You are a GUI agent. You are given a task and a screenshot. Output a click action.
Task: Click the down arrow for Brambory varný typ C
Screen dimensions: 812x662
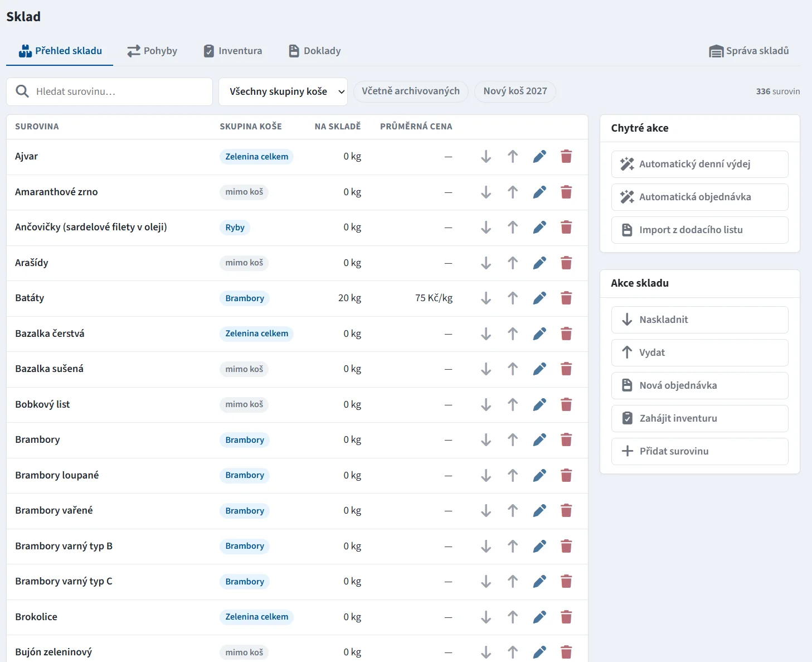pyautogui.click(x=486, y=582)
